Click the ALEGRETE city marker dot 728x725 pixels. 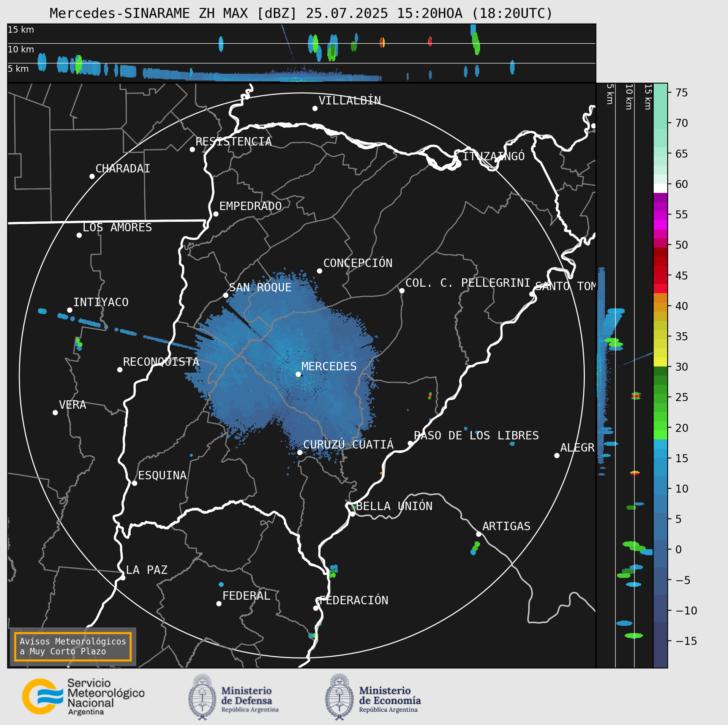[x=557, y=455]
